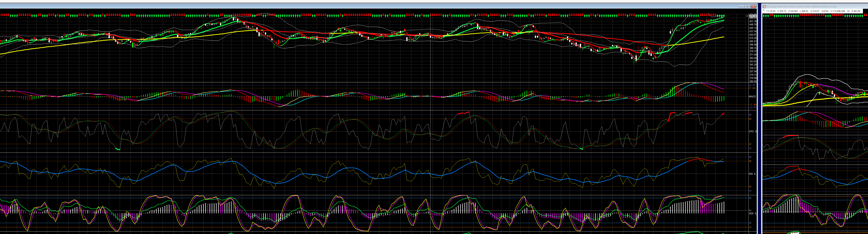Viewport: 868px width, 234px height.
Task: Click the 405.61 price axis label
Action: point(753,41)
